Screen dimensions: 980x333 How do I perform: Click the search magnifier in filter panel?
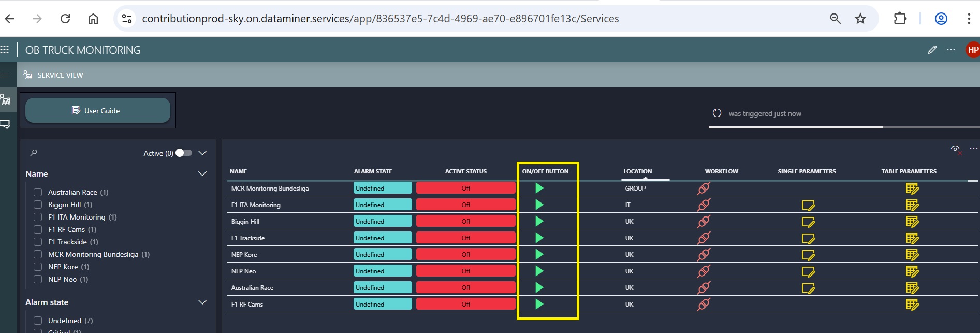click(34, 153)
